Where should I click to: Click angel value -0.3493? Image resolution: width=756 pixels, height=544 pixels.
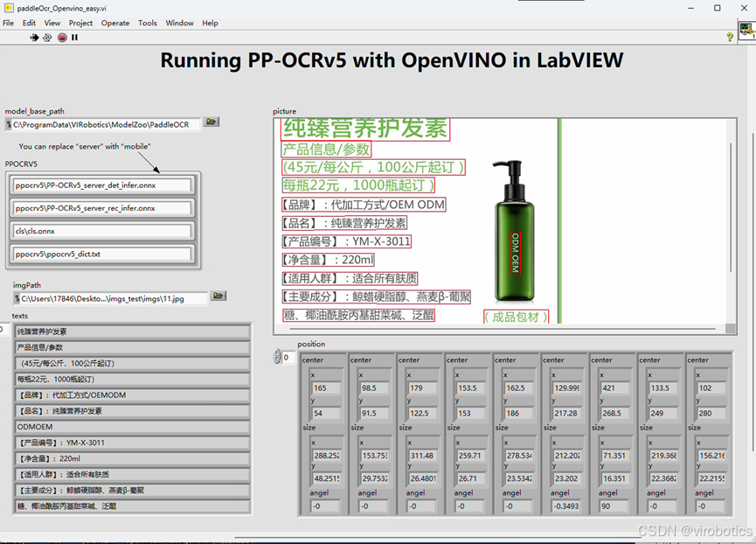[x=565, y=506]
